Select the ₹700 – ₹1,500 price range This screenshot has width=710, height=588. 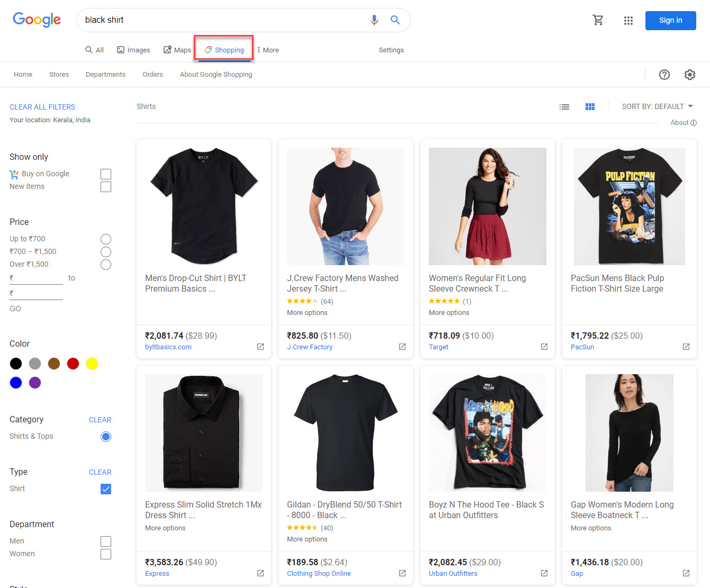[106, 252]
